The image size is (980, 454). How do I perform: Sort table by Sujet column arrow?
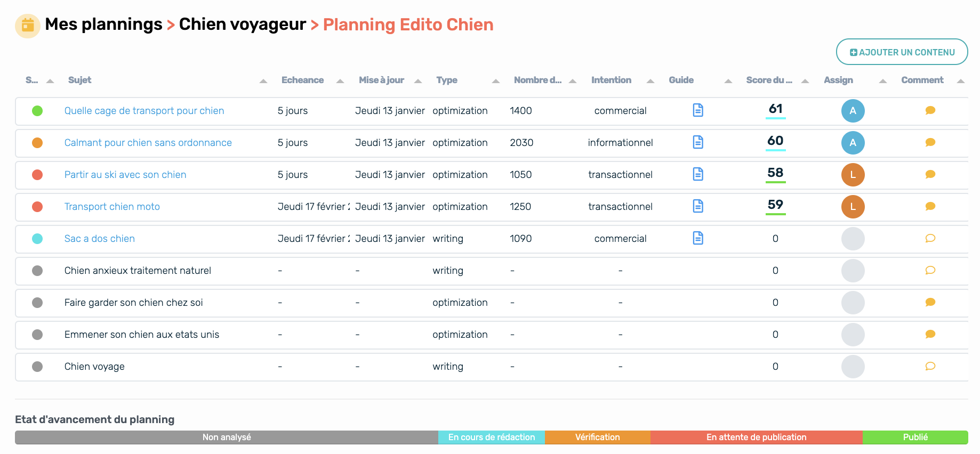(263, 81)
